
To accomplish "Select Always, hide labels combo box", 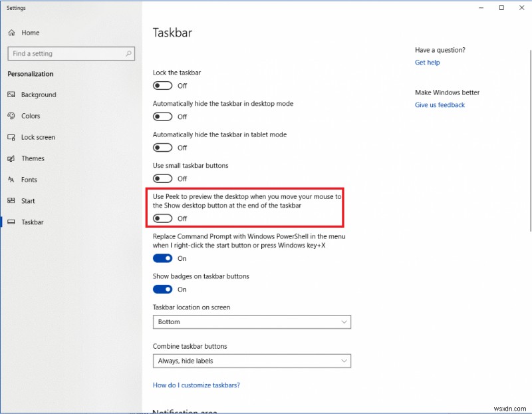I will (251, 361).
